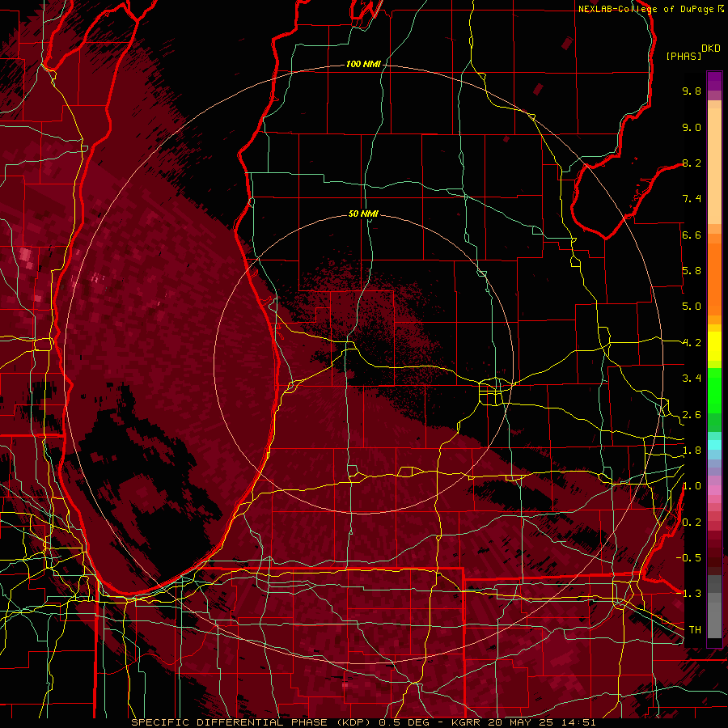The height and width of the screenshot is (728, 728).
Task: Click the -0.5 scale value
Action: [688, 558]
